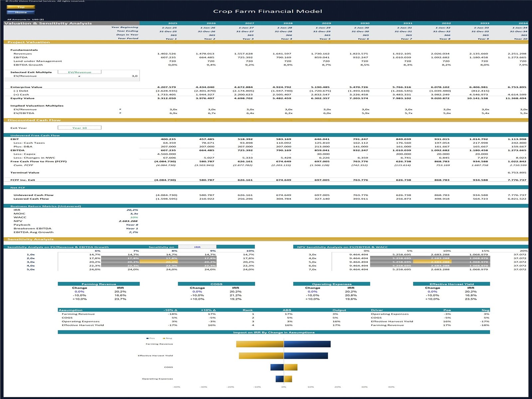Open the Selected Exit Multiple EV/Revenue selector
This screenshot has height=399, width=532.
pos(80,72)
